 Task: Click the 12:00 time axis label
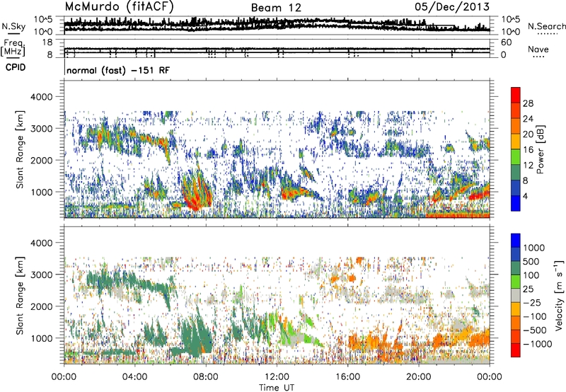[277, 377]
